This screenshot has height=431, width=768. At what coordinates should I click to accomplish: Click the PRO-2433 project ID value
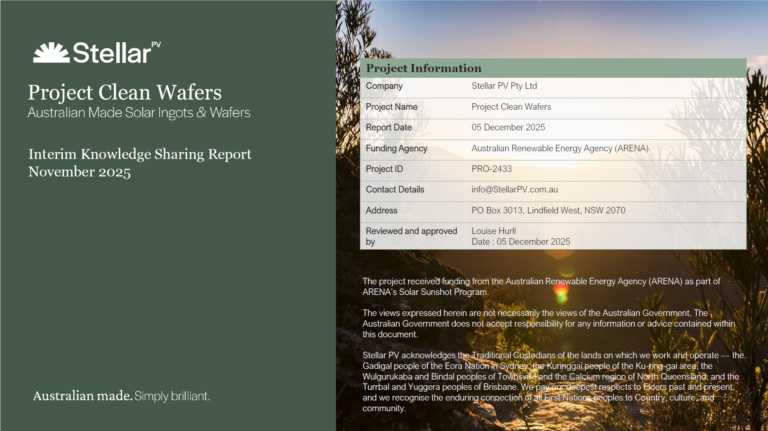(x=491, y=169)
